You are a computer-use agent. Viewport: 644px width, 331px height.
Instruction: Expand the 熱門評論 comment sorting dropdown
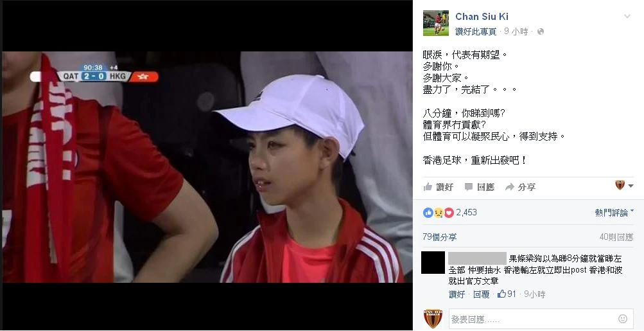[614, 213]
